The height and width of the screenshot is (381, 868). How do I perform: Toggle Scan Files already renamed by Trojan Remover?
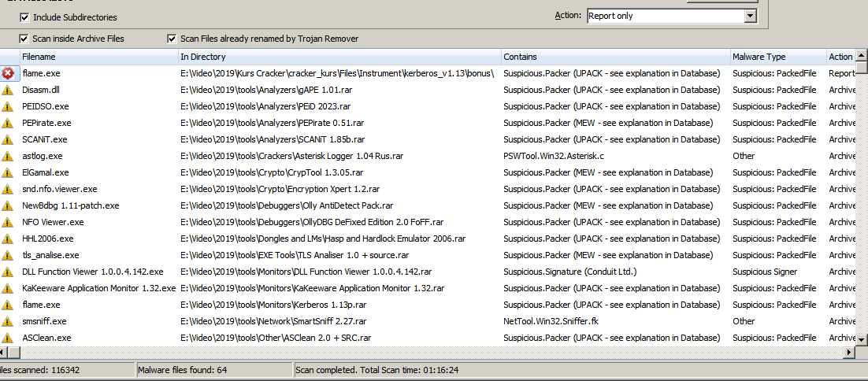pos(172,39)
